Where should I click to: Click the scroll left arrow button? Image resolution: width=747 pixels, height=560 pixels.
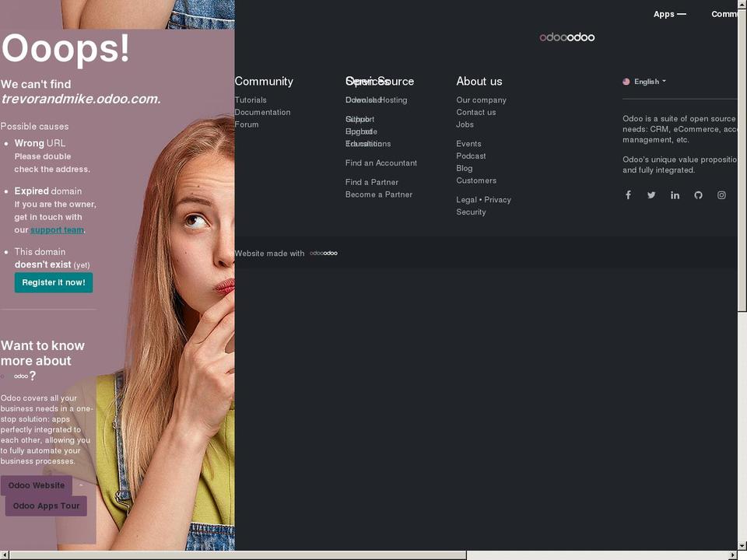(5, 555)
